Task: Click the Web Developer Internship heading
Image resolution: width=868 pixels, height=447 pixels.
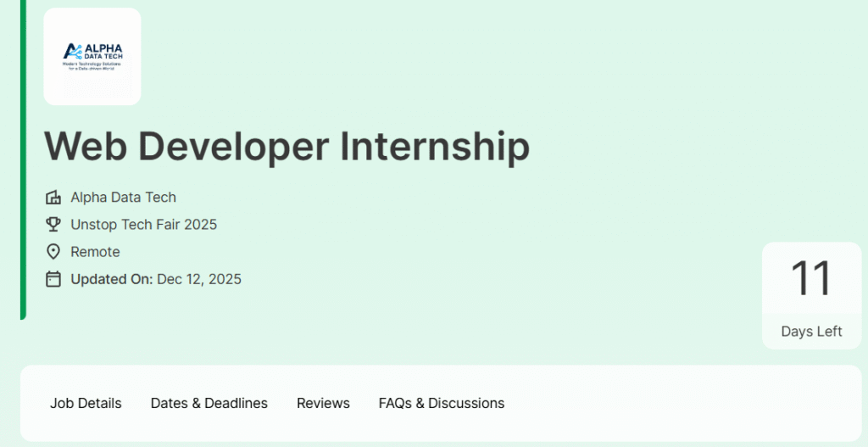Action: point(287,146)
